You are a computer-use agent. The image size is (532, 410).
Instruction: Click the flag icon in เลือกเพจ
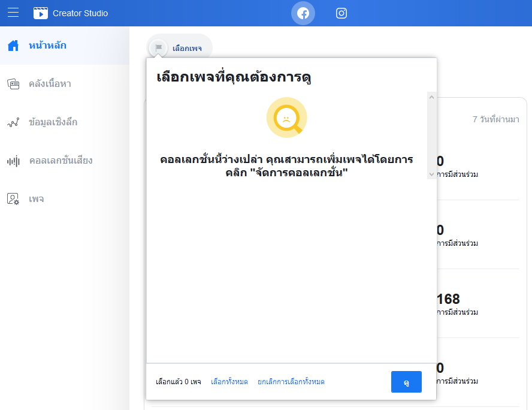[x=158, y=48]
